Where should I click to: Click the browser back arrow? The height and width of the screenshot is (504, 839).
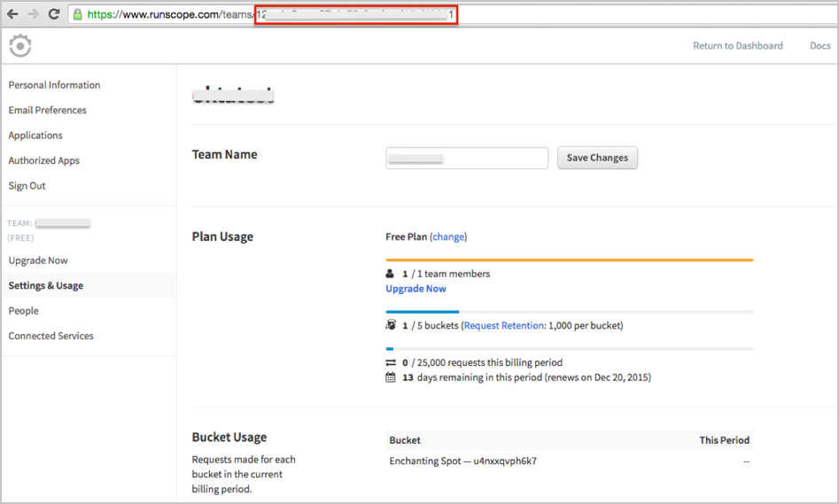pyautogui.click(x=12, y=14)
